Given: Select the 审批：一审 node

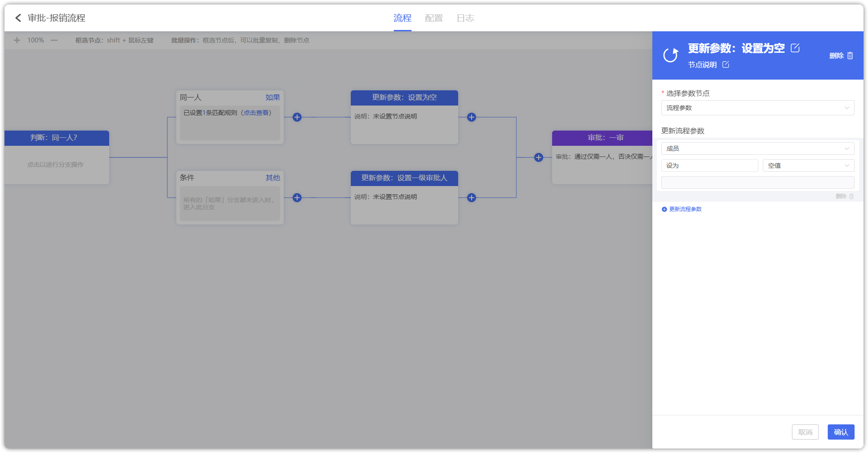Looking at the screenshot, I should (602, 157).
